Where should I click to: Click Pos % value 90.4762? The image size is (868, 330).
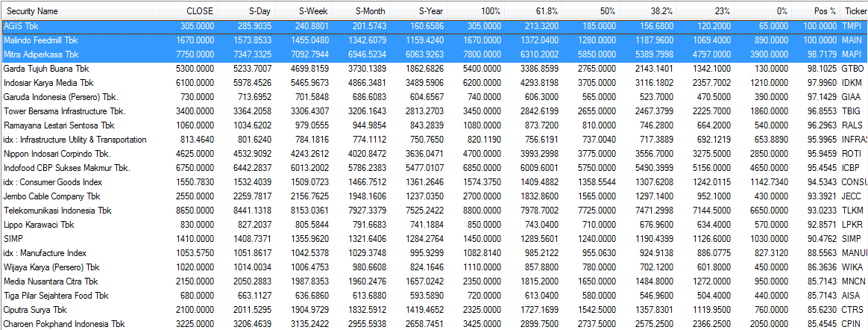pos(821,238)
